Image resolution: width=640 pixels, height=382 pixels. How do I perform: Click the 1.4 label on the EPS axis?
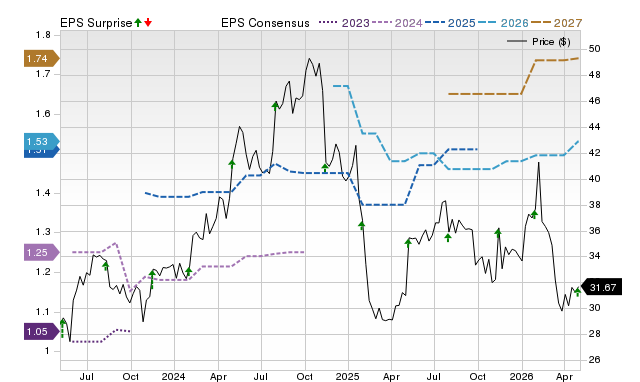point(43,193)
